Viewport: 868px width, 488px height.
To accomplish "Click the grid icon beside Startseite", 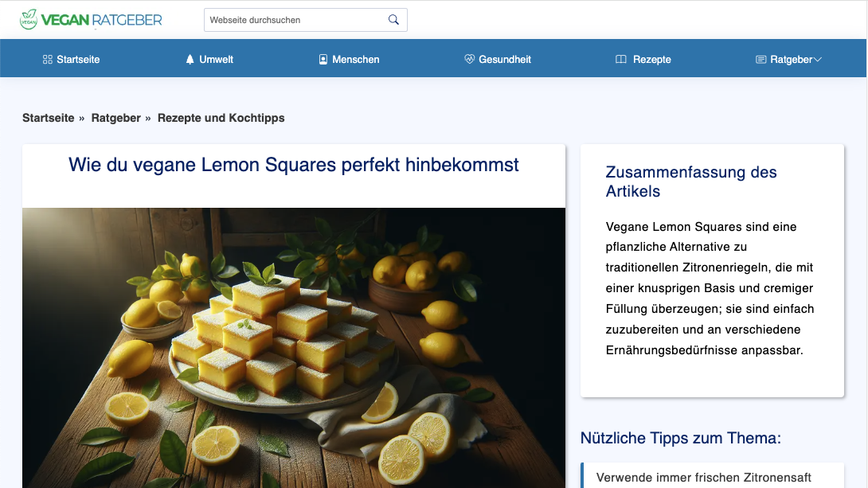I will (48, 60).
